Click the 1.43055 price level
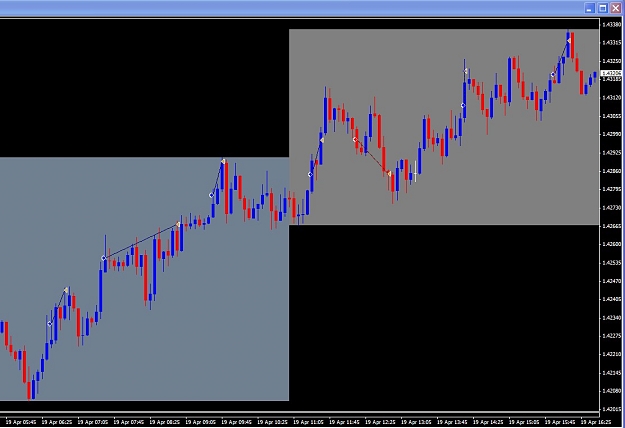625x428 pixels. (x=611, y=116)
